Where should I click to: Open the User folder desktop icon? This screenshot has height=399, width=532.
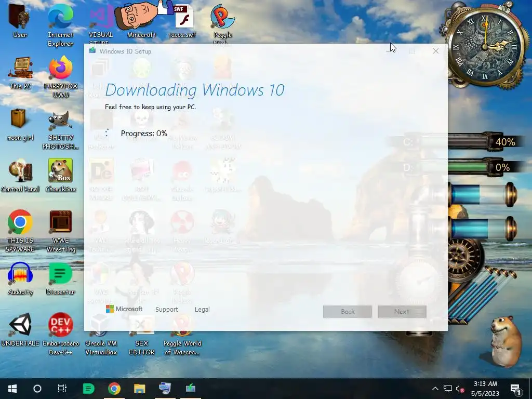pyautogui.click(x=20, y=21)
